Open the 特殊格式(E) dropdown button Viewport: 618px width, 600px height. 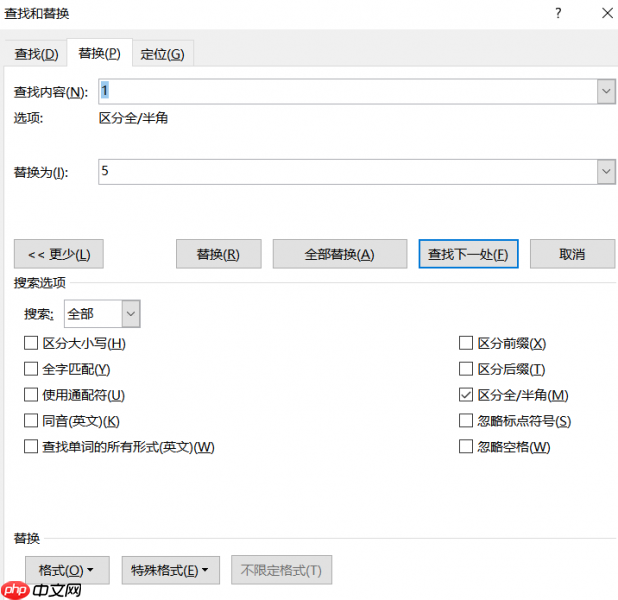click(171, 570)
